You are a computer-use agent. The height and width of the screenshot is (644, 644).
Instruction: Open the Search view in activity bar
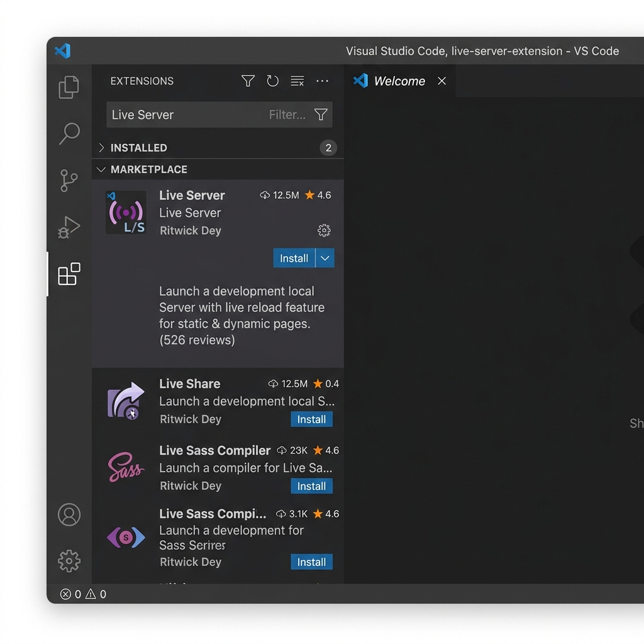69,133
